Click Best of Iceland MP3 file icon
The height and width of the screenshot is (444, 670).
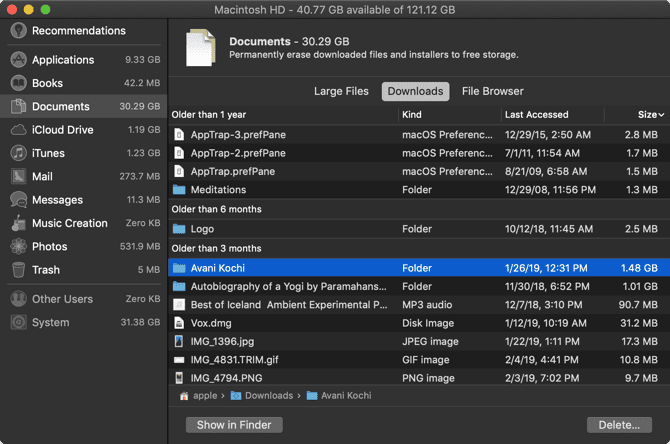click(x=179, y=305)
